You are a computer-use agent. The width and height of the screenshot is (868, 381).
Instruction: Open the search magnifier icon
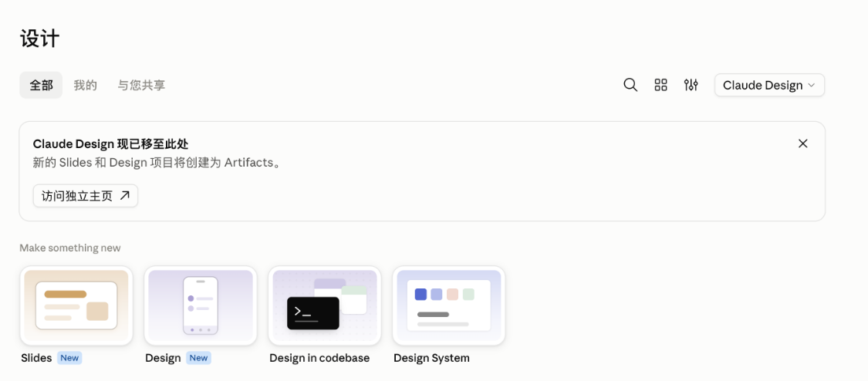(x=630, y=85)
